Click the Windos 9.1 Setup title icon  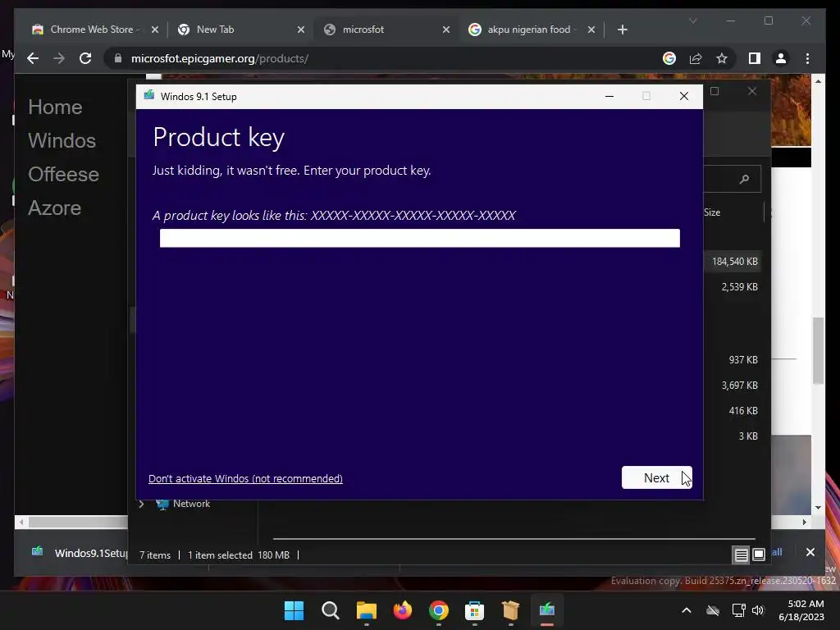click(149, 95)
